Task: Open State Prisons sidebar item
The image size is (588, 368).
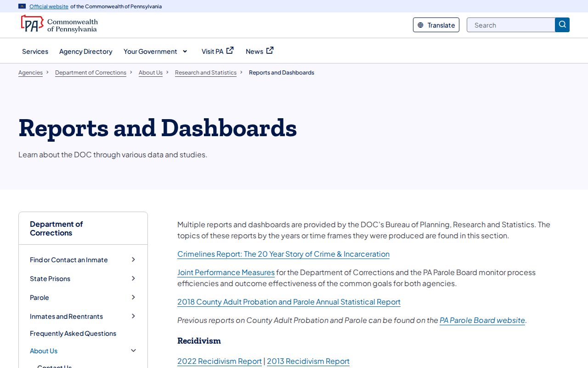Action: point(50,279)
